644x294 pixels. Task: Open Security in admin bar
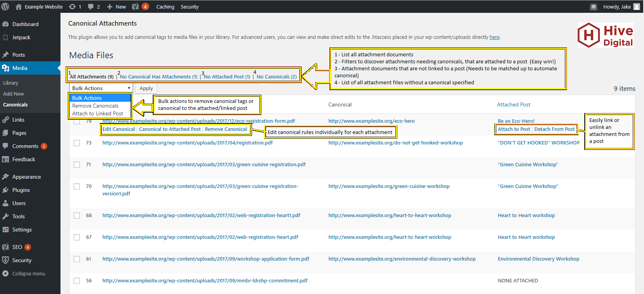click(190, 7)
